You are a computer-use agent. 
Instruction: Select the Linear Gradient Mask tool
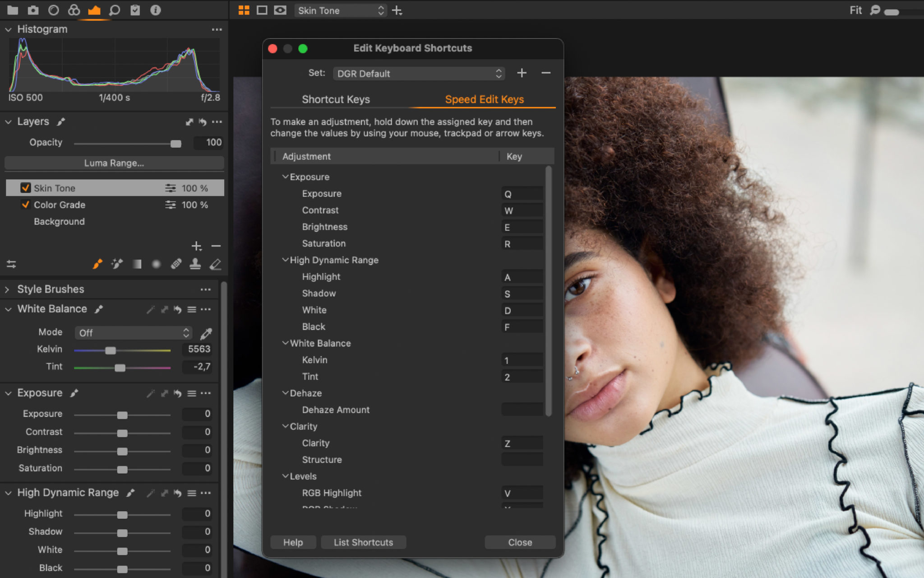tap(136, 264)
